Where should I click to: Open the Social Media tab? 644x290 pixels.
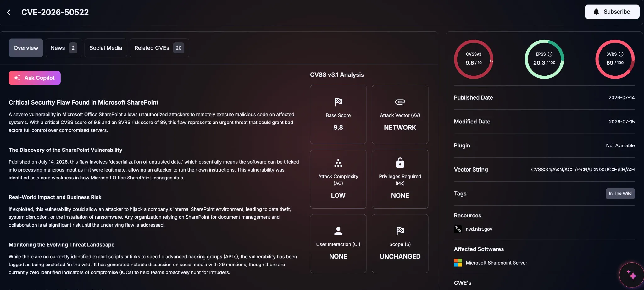pos(106,48)
